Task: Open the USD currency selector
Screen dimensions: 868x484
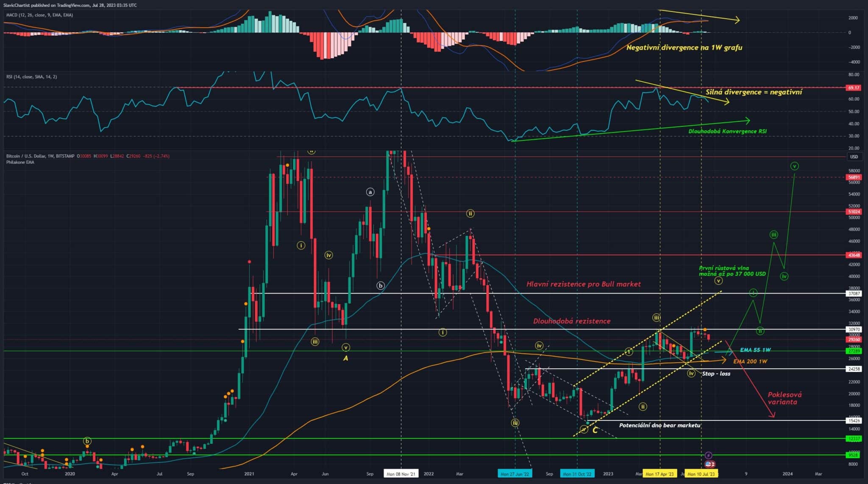Action: coord(854,157)
